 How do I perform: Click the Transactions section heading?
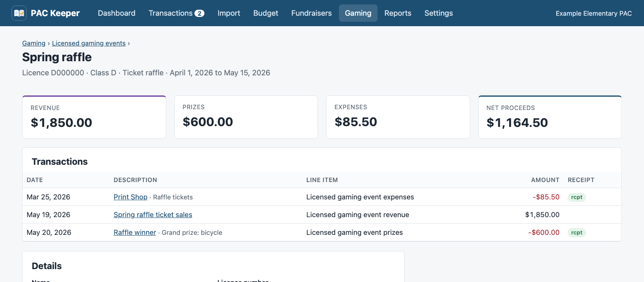click(60, 162)
